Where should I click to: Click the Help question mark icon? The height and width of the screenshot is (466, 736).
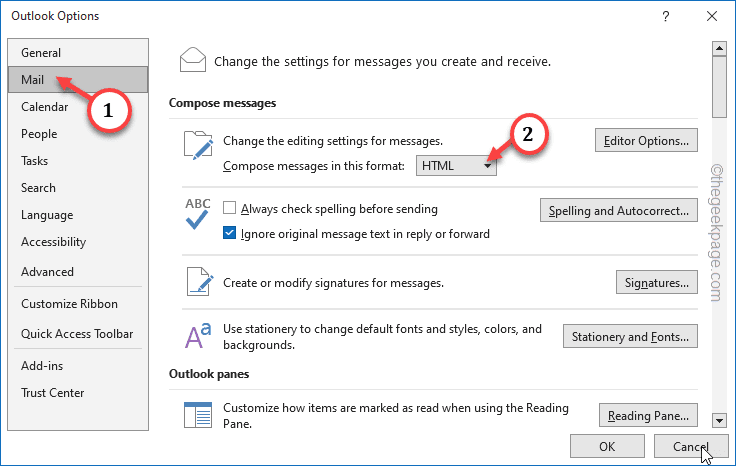[666, 16]
